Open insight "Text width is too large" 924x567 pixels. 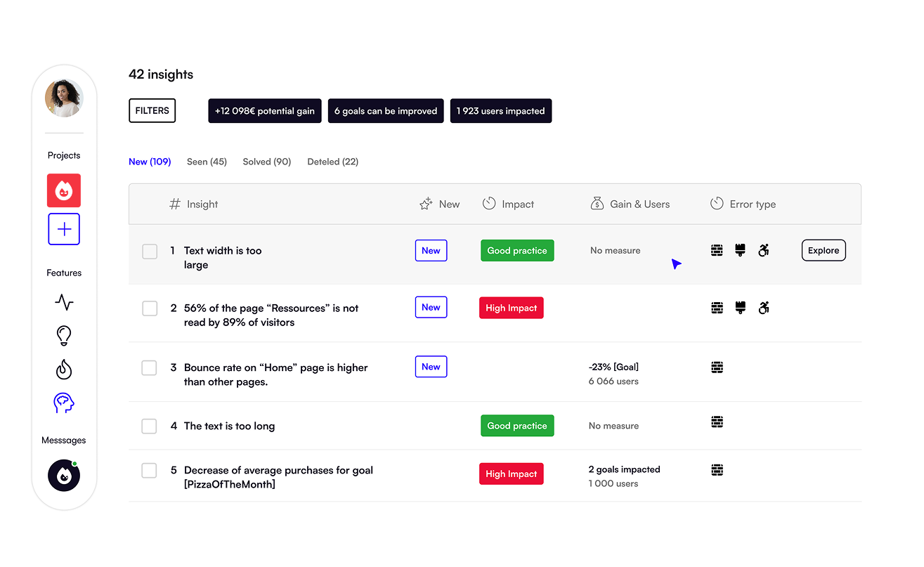pos(223,258)
